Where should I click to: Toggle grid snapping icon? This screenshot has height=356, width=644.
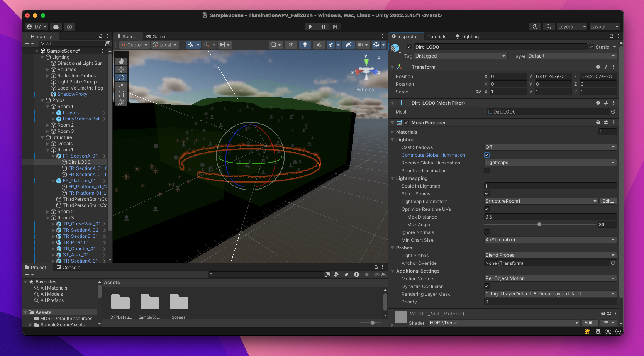[207, 45]
